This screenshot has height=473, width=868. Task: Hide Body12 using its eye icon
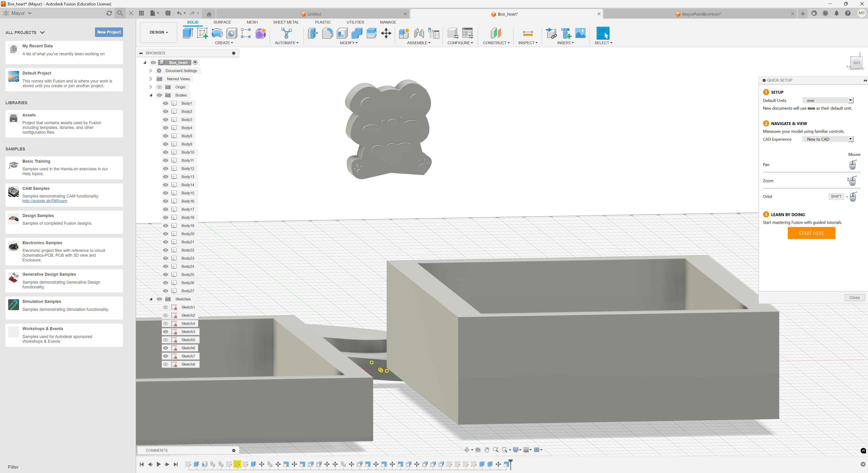coord(165,169)
